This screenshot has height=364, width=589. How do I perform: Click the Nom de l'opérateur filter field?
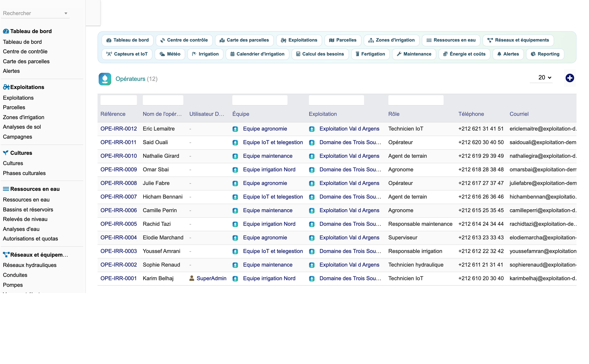click(x=163, y=100)
